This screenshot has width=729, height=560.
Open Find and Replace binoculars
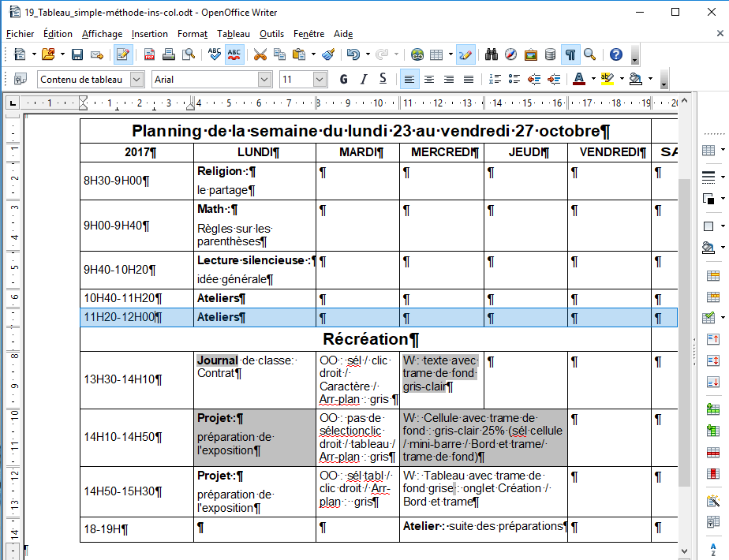(492, 55)
